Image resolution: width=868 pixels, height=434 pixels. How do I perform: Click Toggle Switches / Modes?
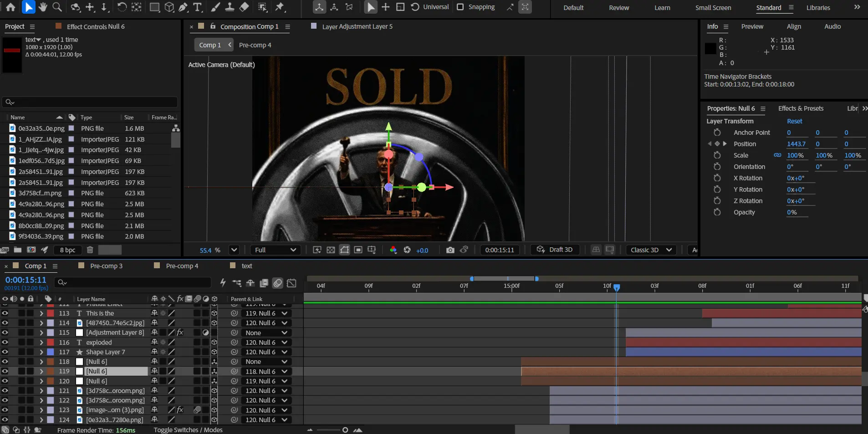coord(188,430)
